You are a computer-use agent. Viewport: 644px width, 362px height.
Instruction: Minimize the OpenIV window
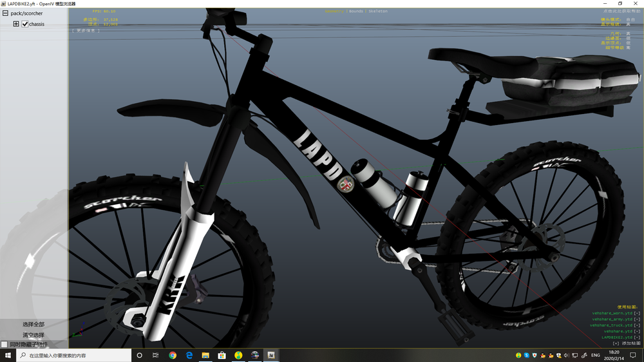[605, 4]
